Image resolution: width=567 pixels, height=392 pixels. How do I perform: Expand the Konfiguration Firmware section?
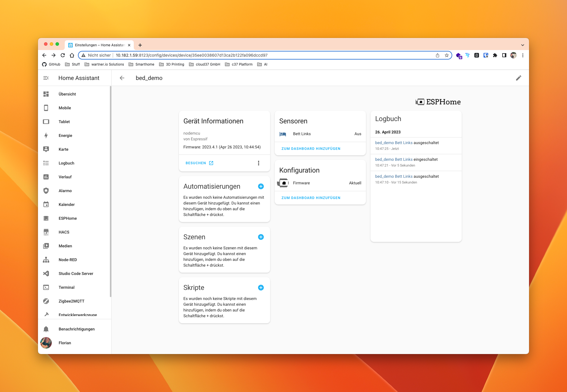[320, 183]
